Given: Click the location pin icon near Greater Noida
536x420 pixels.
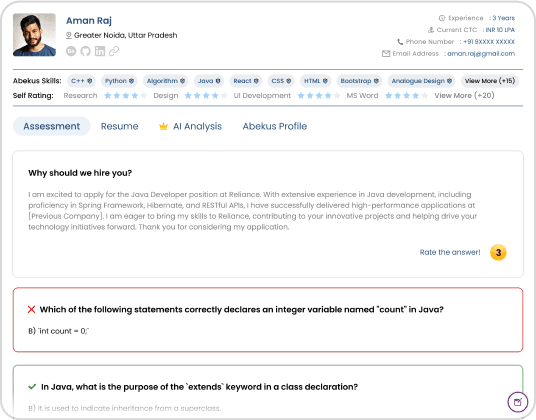Looking at the screenshot, I should click(x=69, y=35).
